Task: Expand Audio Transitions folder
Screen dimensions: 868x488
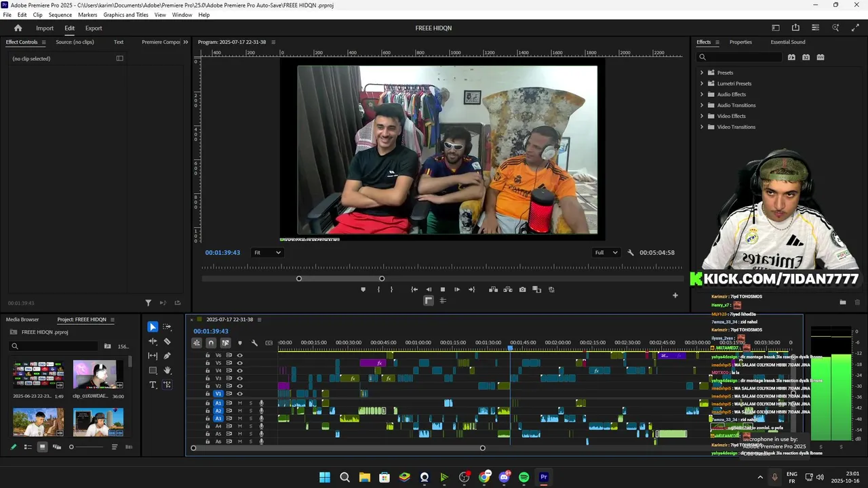Action: [x=702, y=105]
